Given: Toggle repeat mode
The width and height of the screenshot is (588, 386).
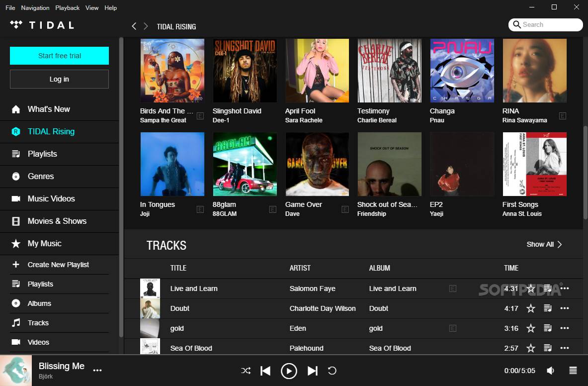Looking at the screenshot, I should (x=332, y=371).
